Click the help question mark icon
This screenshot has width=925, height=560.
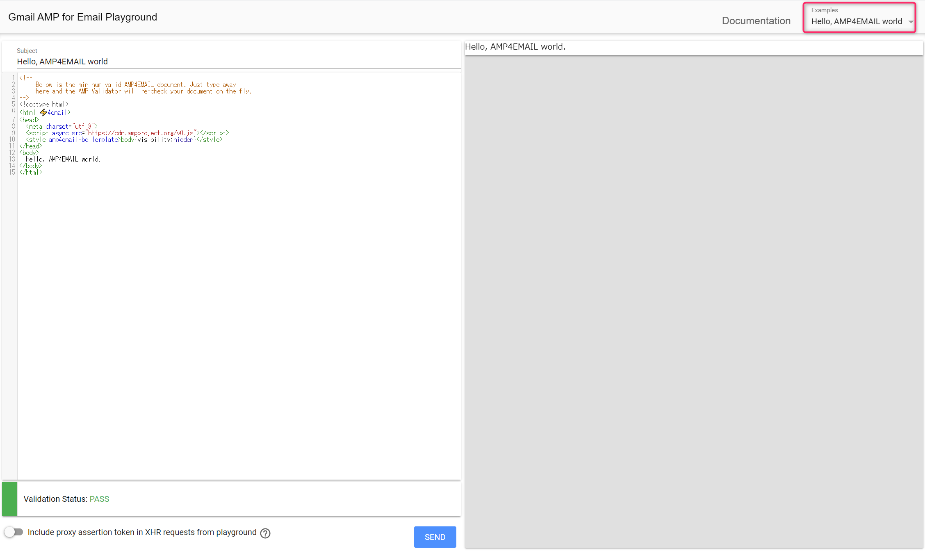[x=265, y=533]
